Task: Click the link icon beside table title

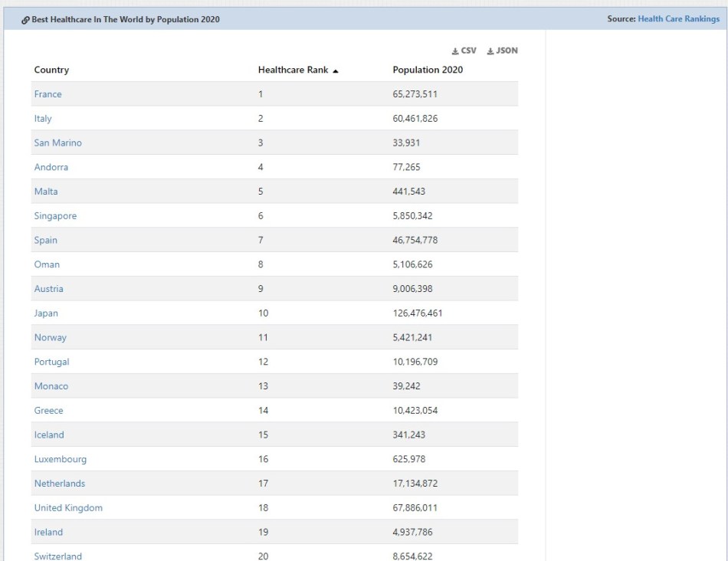Action: pos(25,20)
